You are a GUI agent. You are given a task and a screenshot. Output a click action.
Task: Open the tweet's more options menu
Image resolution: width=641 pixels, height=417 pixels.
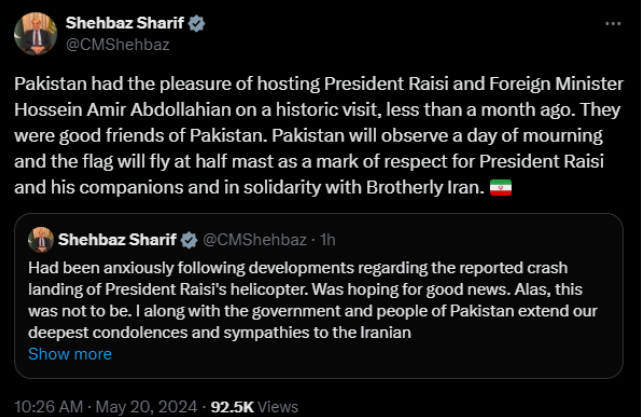click(x=612, y=23)
